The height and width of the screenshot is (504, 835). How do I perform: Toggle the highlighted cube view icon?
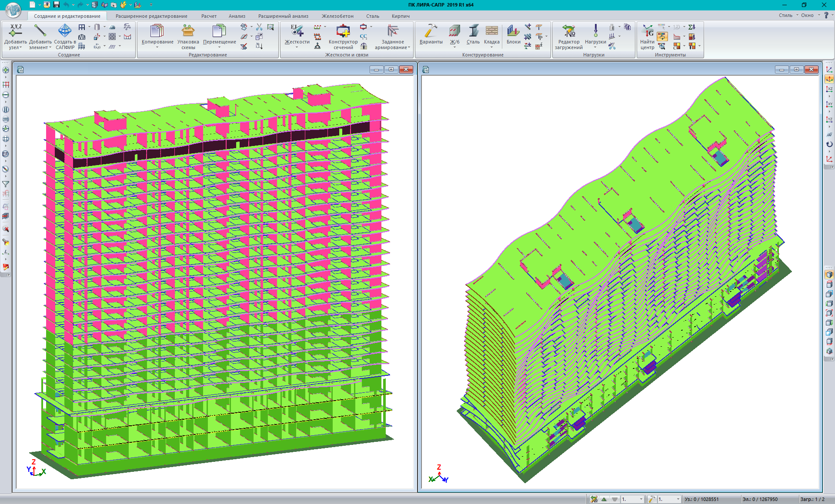coord(829,275)
